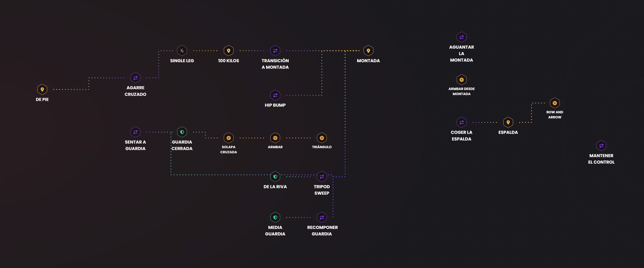Select the pin icon labeled only ESPALDA

pyautogui.click(x=508, y=122)
